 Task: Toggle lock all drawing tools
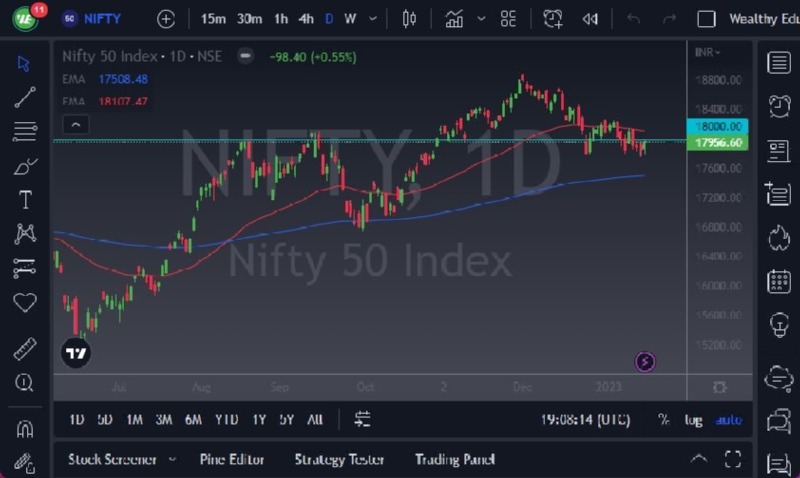point(24,463)
